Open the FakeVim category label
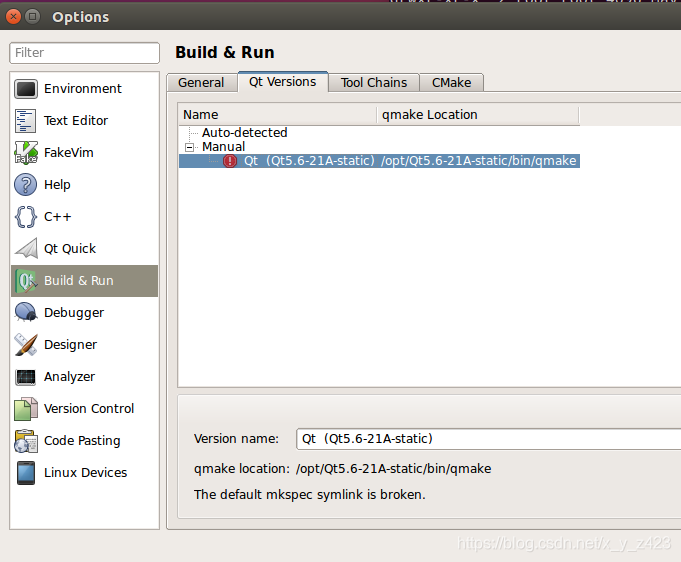 tap(69, 153)
